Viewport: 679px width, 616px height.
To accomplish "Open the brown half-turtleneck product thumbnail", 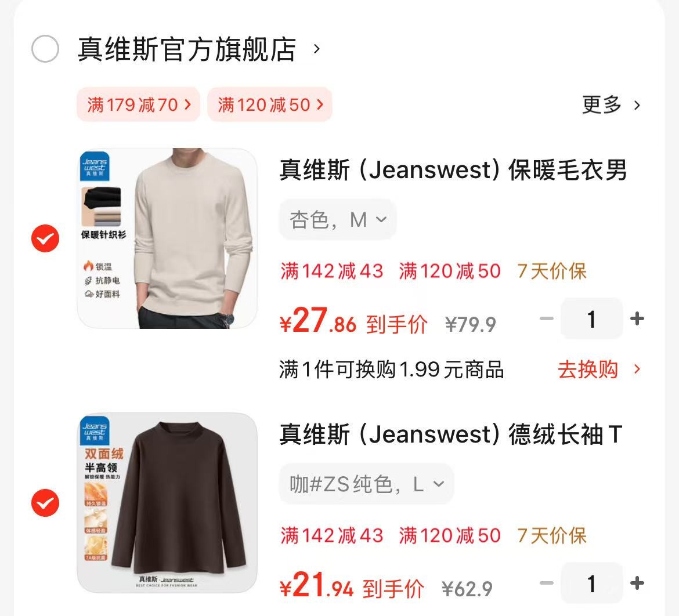I will tap(167, 502).
